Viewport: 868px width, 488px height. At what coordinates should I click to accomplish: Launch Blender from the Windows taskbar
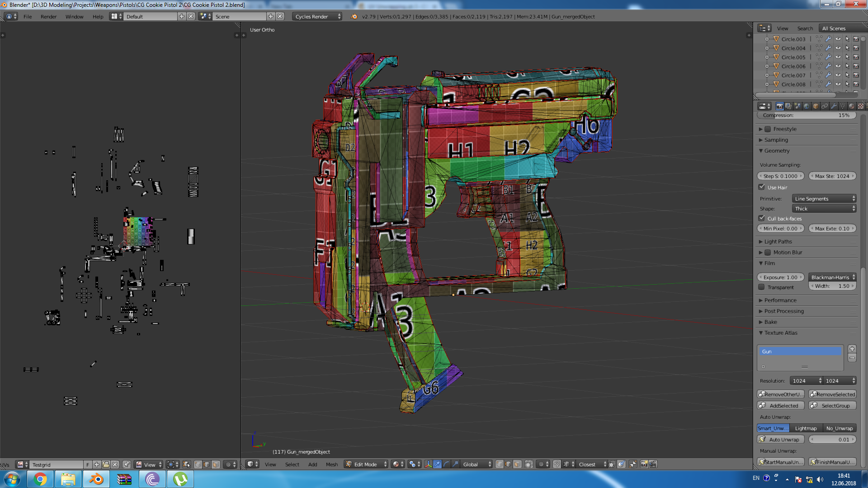[95, 479]
